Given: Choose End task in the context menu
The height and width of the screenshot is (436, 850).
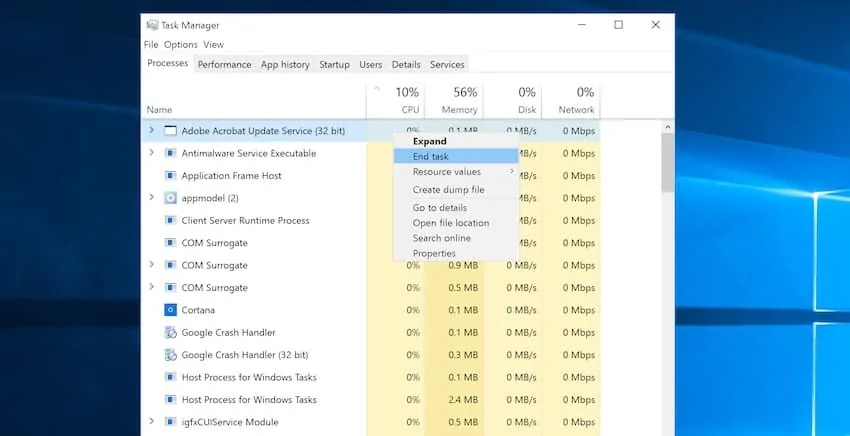Looking at the screenshot, I should 456,156.
